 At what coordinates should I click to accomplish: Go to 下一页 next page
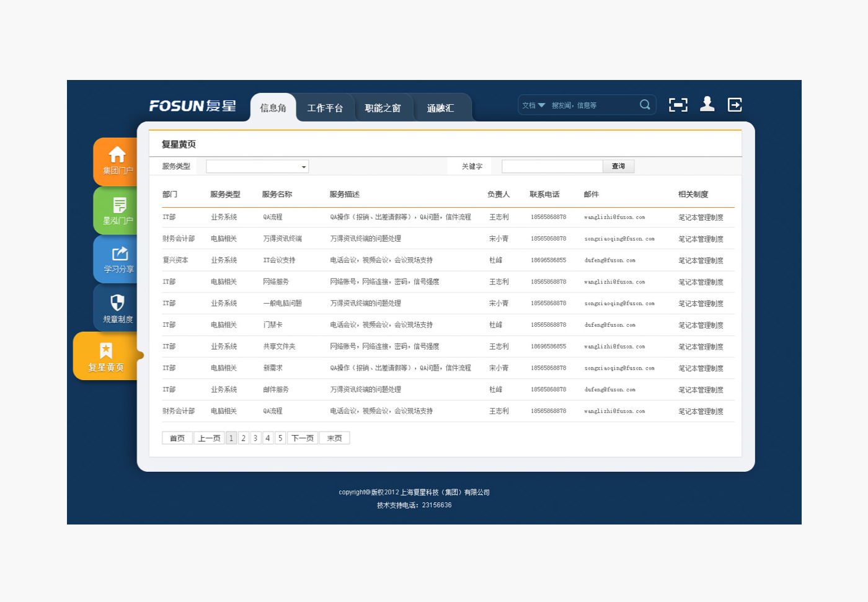tap(303, 438)
